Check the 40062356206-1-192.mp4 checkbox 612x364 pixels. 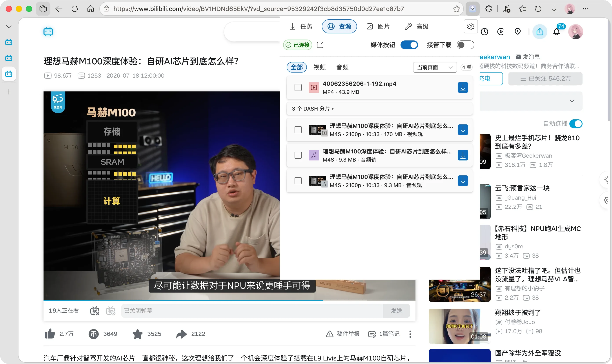(298, 87)
